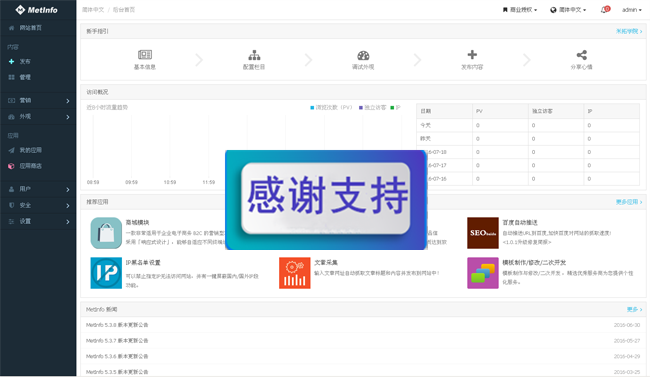This screenshot has height=377, width=650.
Task: Click the green IP legend swatch
Action: pos(392,108)
